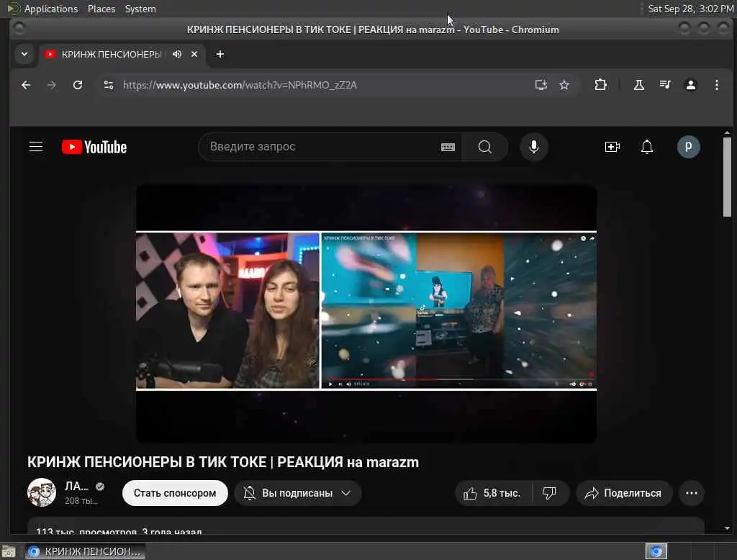Open the media controls icon
The width and height of the screenshot is (737, 560).
coord(664,85)
